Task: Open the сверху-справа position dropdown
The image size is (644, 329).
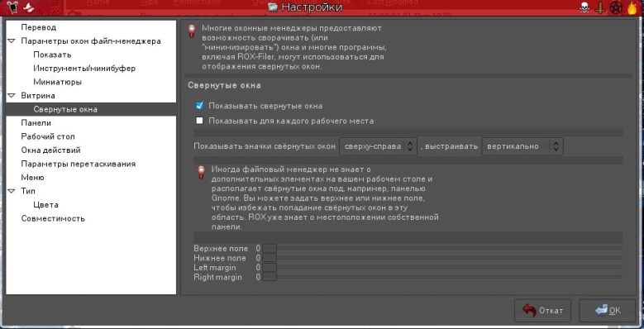Action: (379, 146)
